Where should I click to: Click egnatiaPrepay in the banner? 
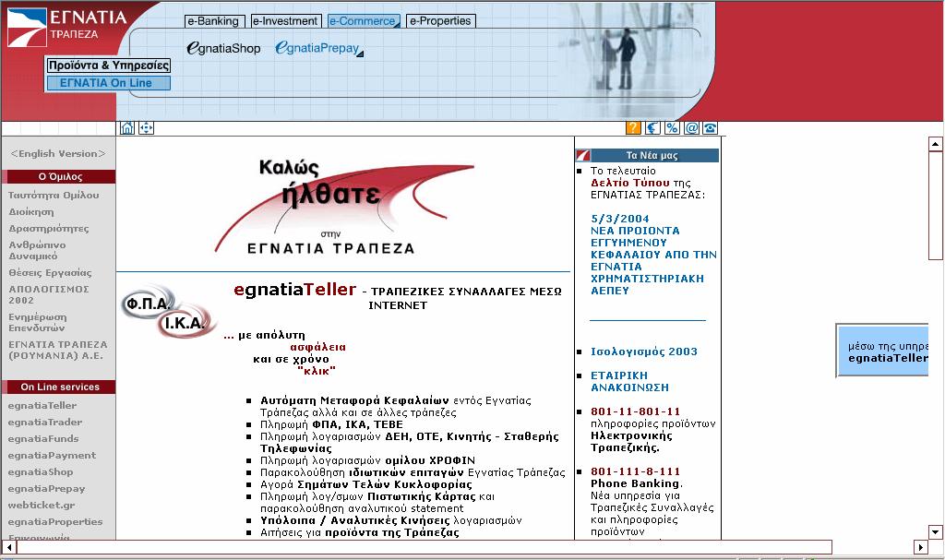click(318, 48)
